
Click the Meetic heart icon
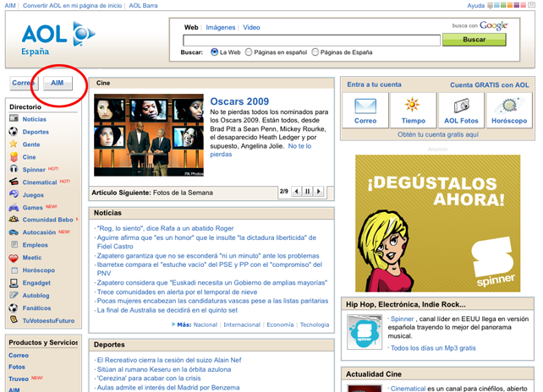[x=14, y=258]
